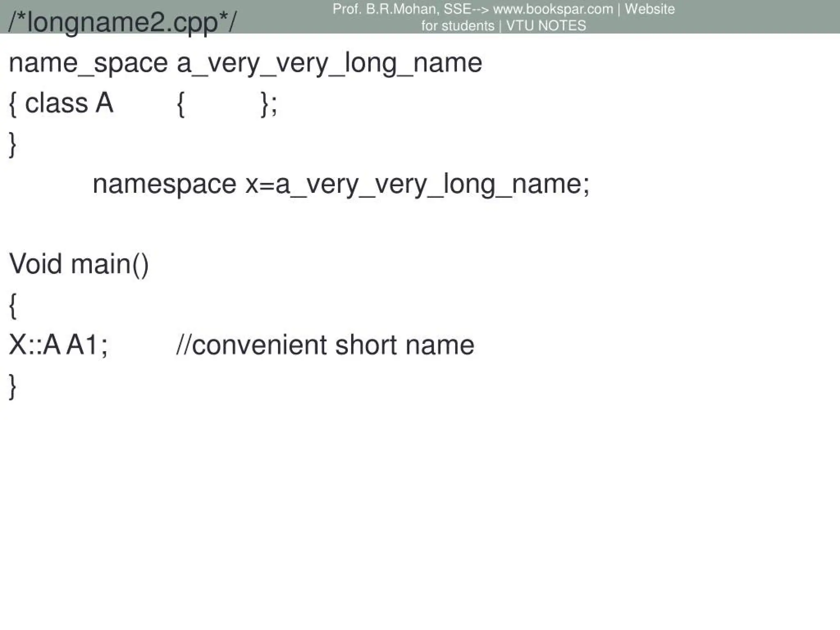Click the 'main()' function name
The height and width of the screenshot is (630, 840).
pyautogui.click(x=110, y=264)
